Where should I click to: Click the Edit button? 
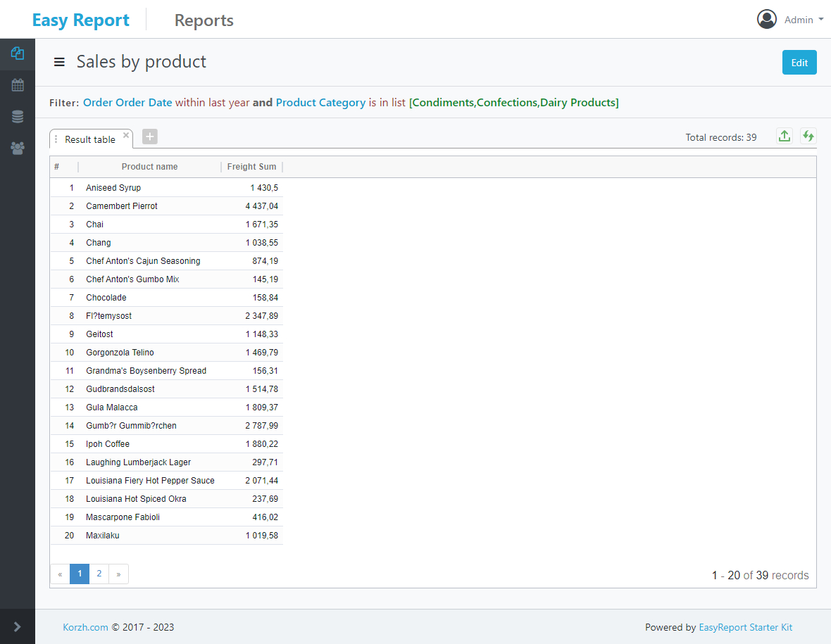(x=799, y=62)
